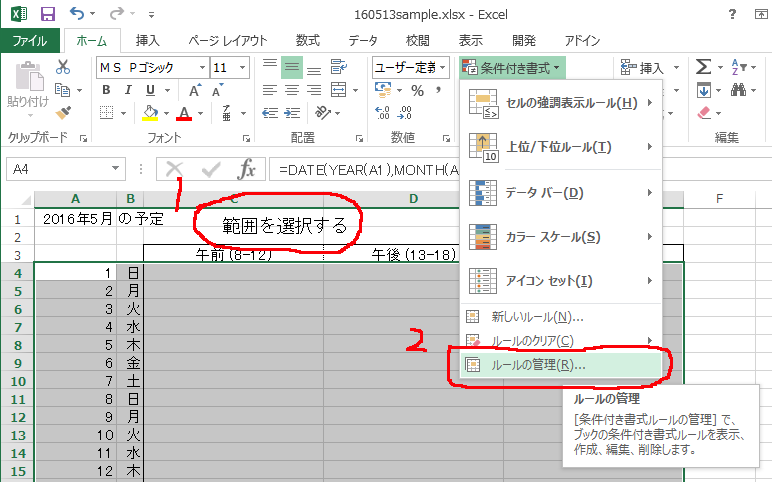Click the Save icon in quick access toolbar
Viewport: 772px width, 482px height.
click(x=47, y=15)
